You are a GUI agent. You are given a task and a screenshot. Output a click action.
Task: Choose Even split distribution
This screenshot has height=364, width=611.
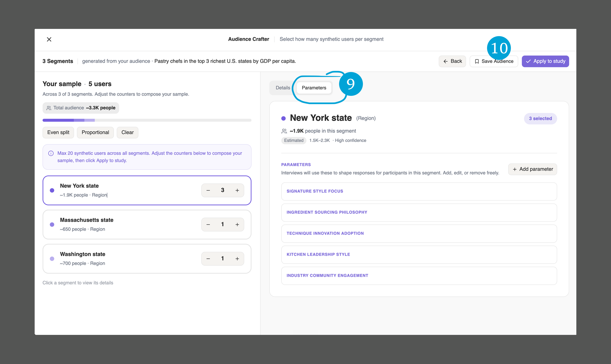coord(58,132)
